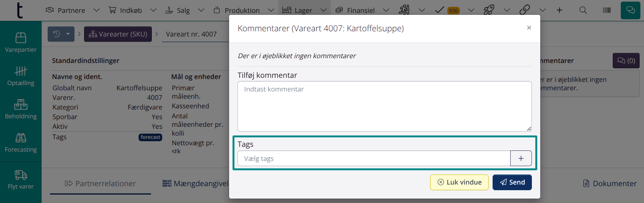
Task: Open the Finansiel menu
Action: (x=355, y=10)
